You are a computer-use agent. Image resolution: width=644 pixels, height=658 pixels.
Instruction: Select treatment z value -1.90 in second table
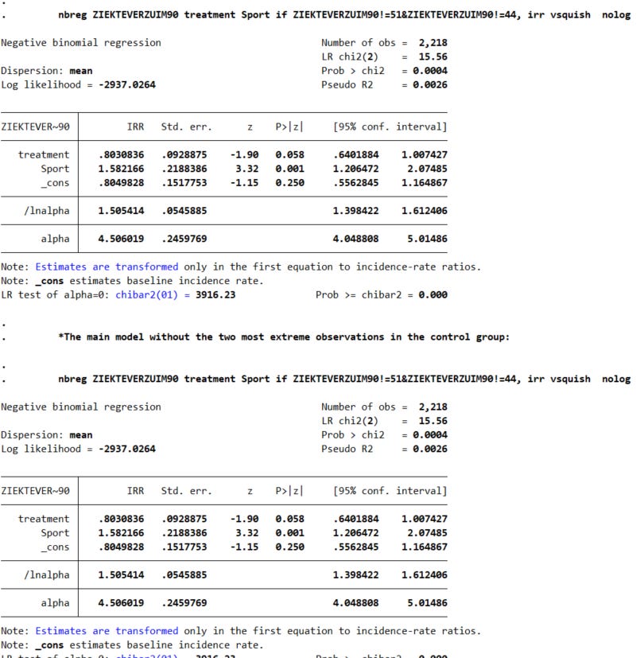[244, 519]
